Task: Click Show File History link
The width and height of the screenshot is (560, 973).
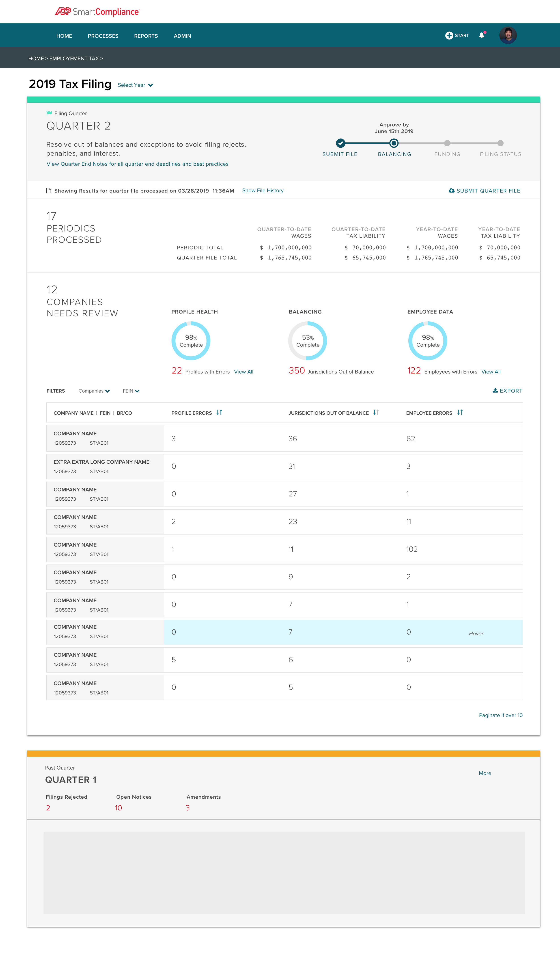Action: (x=263, y=190)
